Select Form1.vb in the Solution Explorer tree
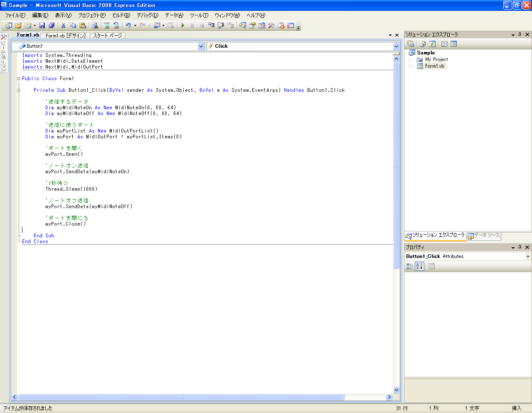Image resolution: width=532 pixels, height=413 pixels. coord(434,66)
